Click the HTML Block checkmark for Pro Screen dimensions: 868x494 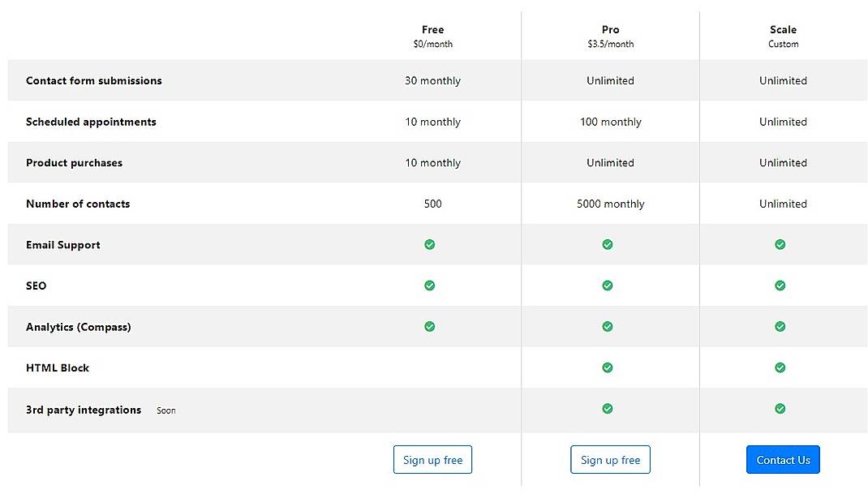608,367
